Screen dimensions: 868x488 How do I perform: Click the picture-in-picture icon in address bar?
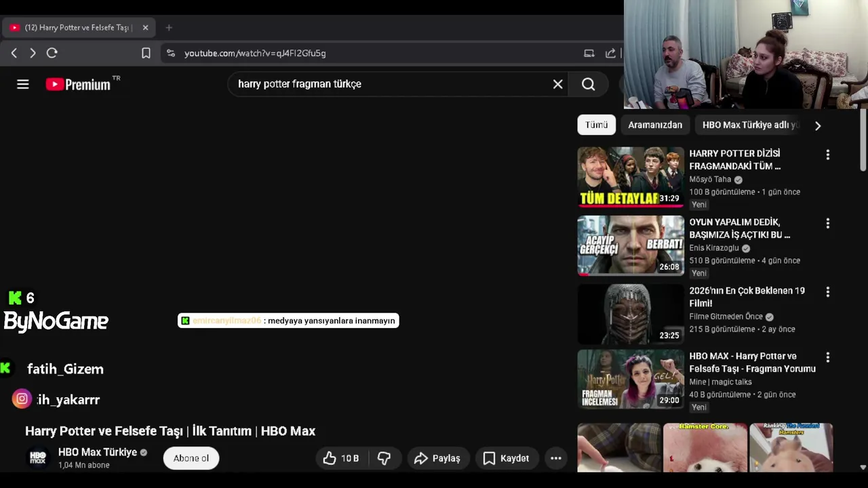[x=589, y=53]
